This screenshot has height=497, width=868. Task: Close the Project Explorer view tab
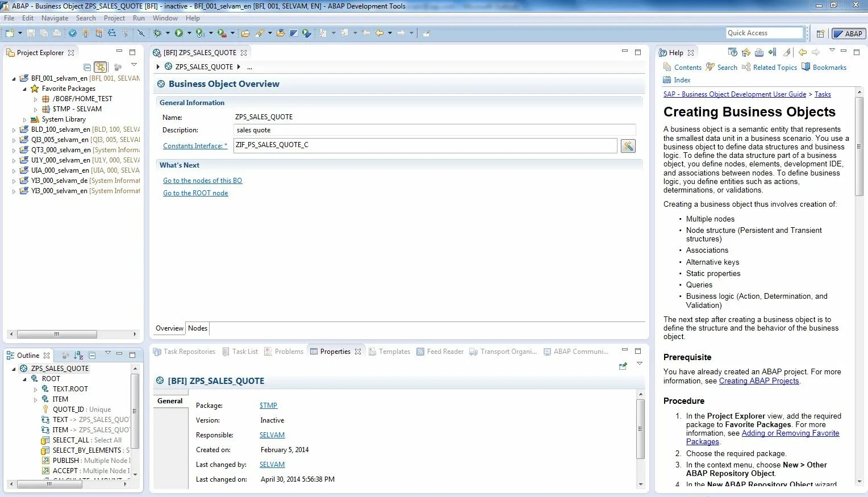point(71,52)
